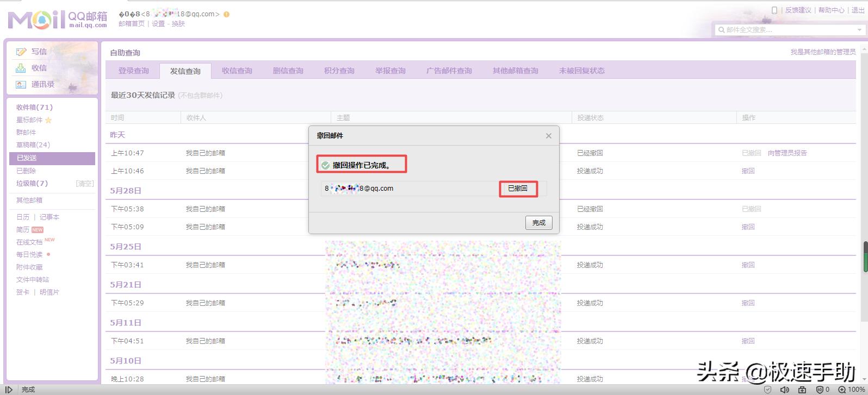Click the star icon beside 星标邮件
Screen dimensions: 868x395
coord(48,120)
